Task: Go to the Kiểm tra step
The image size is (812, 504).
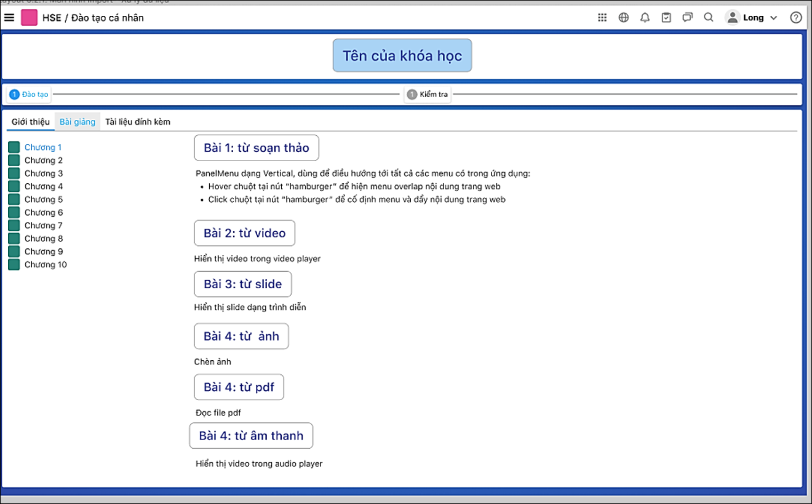Action: [x=428, y=95]
